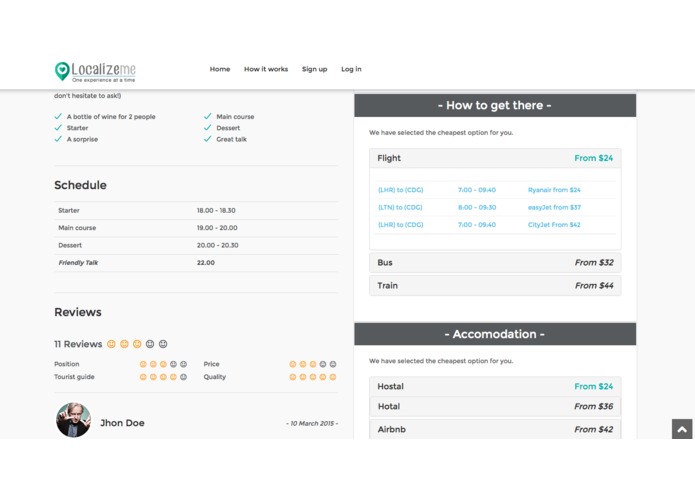Click the checkmark beside Dessert
The image size is (695, 494).
click(207, 128)
